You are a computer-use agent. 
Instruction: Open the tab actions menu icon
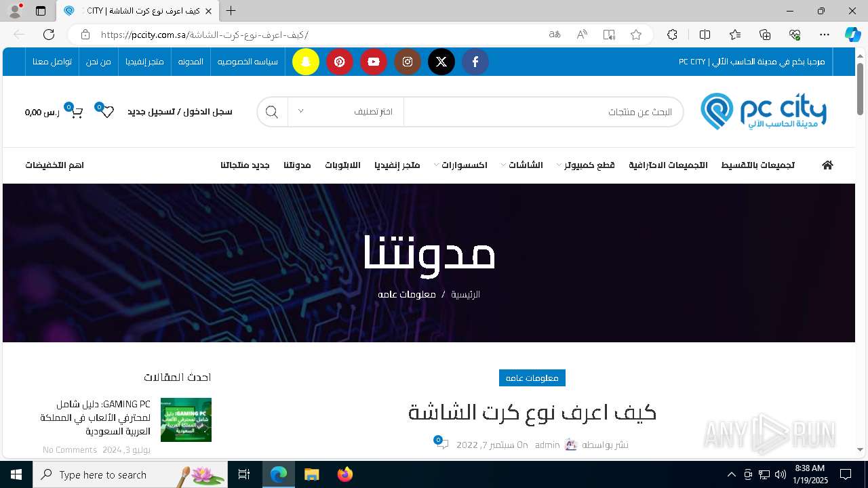[x=41, y=11]
